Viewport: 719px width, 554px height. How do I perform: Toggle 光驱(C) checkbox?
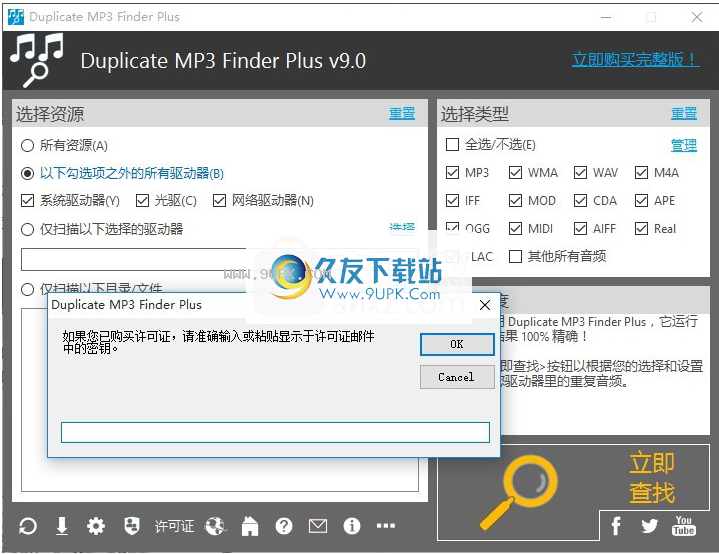click(143, 201)
